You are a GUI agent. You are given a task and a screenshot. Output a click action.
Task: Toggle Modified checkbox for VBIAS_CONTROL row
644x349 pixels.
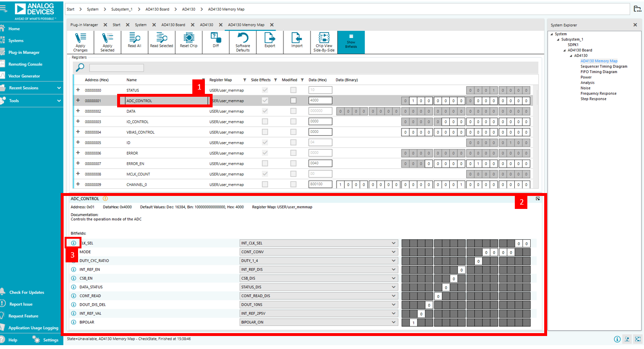293,132
